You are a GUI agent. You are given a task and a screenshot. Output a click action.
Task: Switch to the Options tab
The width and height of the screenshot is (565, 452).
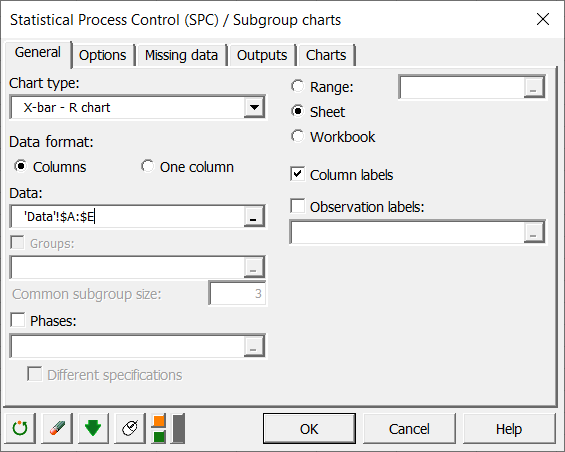coord(103,55)
